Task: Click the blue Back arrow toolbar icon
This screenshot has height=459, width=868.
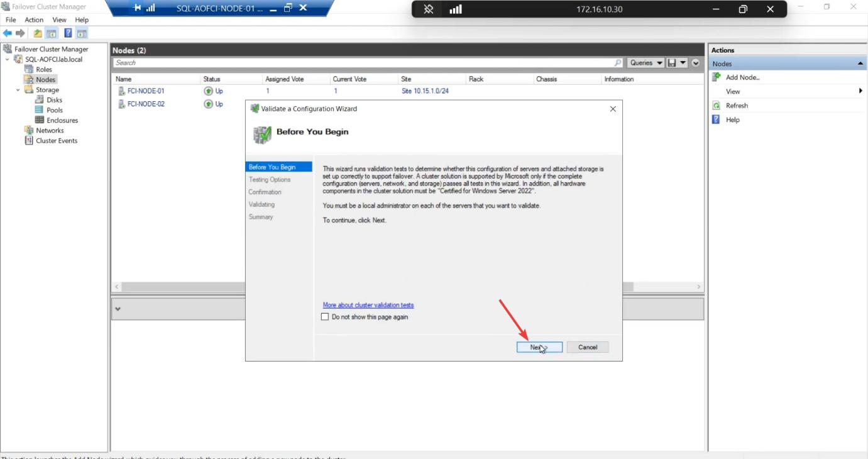Action: tap(8, 33)
